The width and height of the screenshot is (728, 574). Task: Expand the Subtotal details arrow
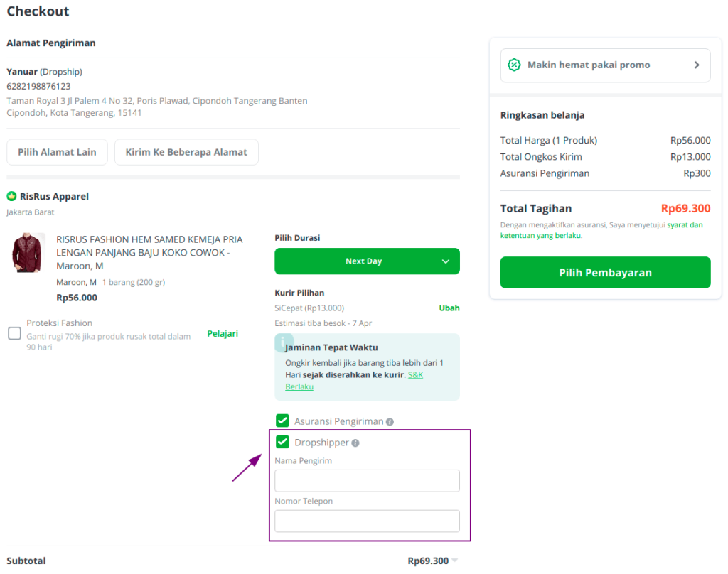point(455,561)
